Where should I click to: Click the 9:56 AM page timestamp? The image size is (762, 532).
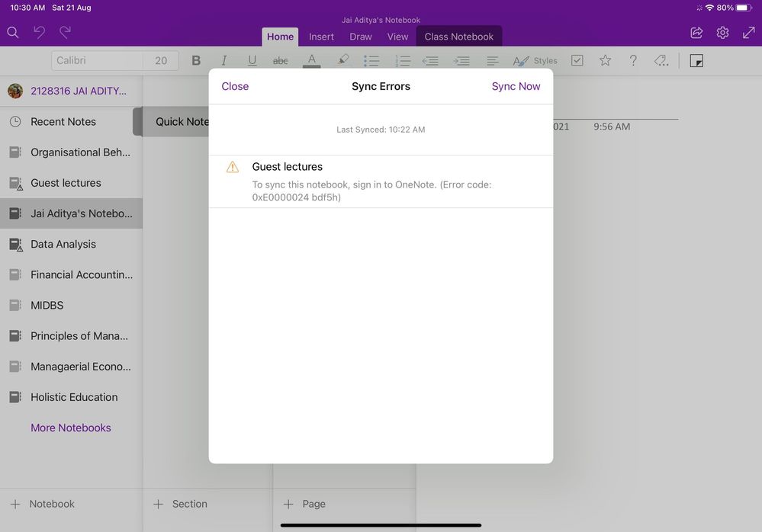click(x=611, y=127)
